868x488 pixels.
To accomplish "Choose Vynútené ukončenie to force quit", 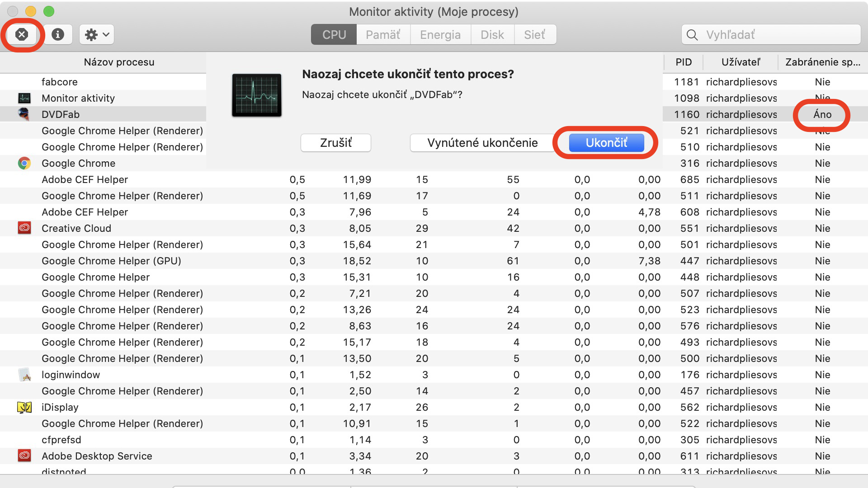I will pyautogui.click(x=482, y=143).
